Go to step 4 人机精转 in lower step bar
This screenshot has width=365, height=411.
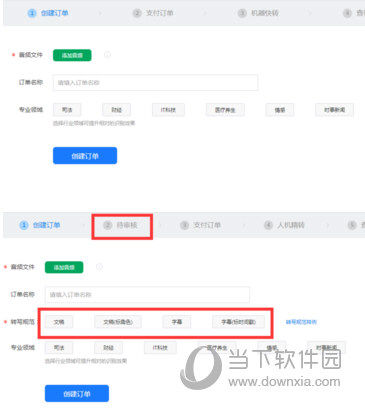click(x=284, y=225)
